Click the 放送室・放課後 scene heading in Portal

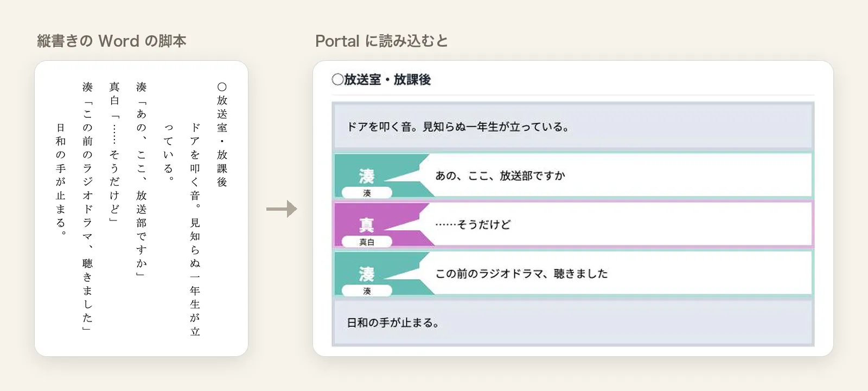(x=381, y=80)
